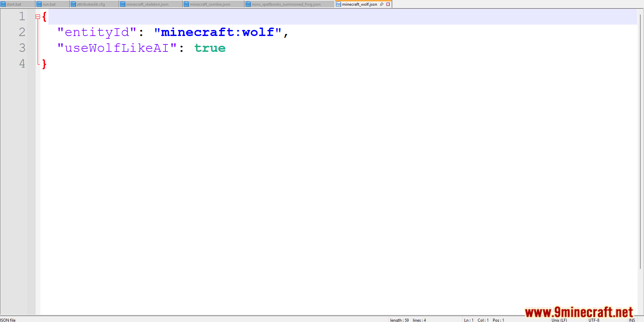Click the Col : 1 status entry
The height and width of the screenshot is (322, 644).
click(483, 320)
